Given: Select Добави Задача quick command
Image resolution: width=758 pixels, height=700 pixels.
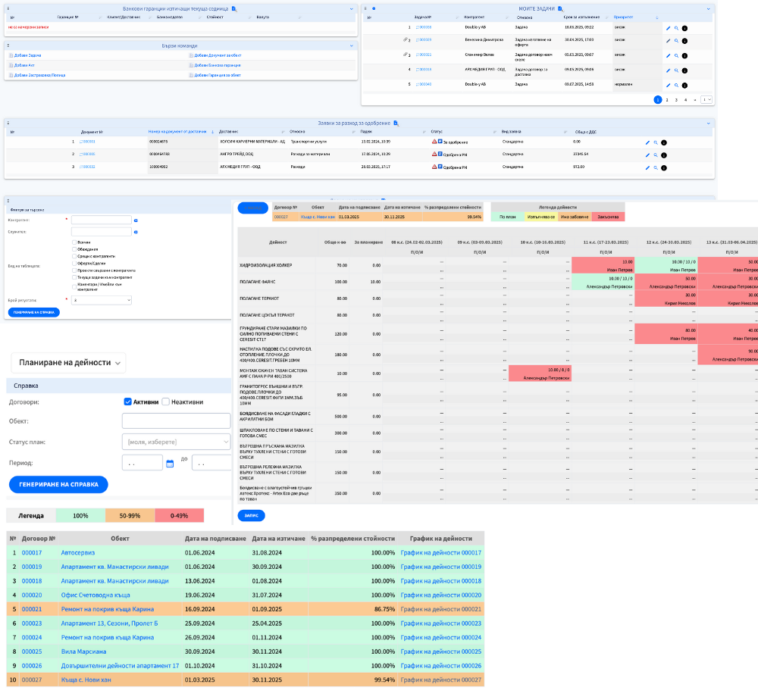Looking at the screenshot, I should point(27,55).
